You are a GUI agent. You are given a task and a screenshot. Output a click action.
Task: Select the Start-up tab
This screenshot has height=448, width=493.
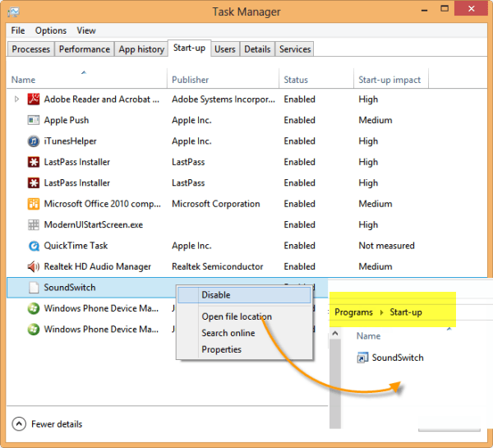[x=189, y=48]
